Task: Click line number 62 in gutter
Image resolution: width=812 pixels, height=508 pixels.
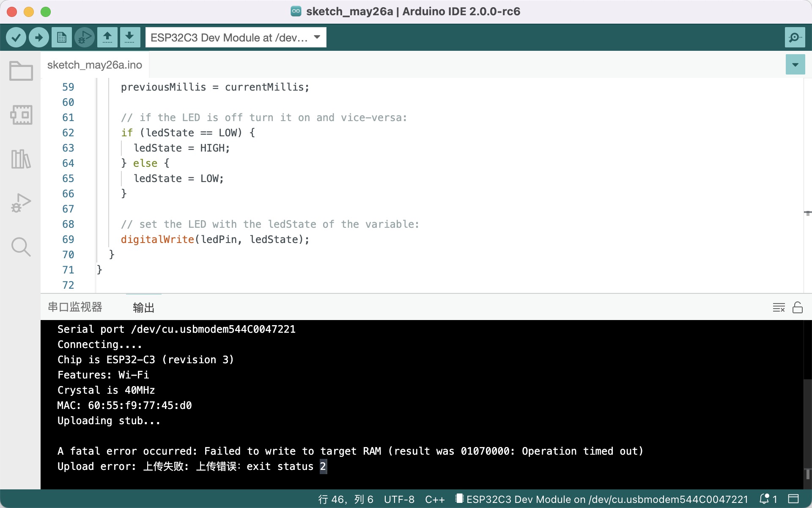Action: (68, 133)
